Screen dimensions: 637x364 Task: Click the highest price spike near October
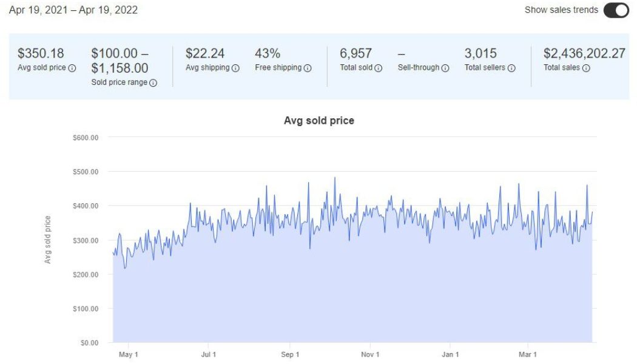pyautogui.click(x=335, y=178)
